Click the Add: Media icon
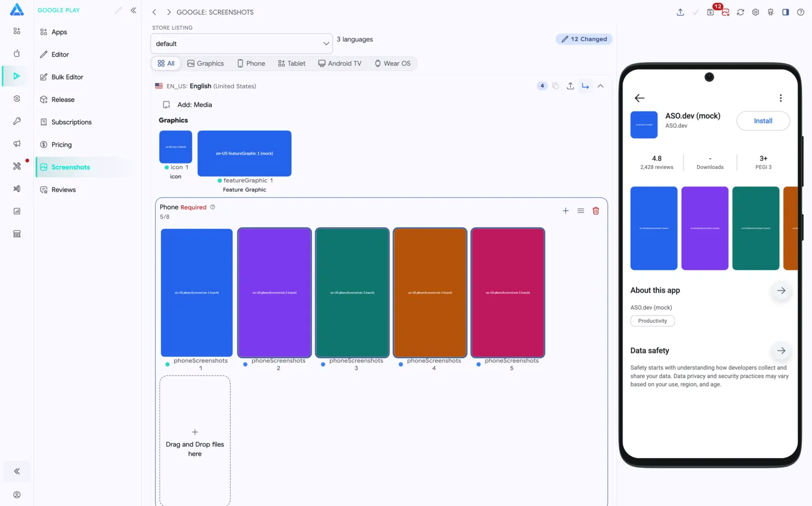 point(166,105)
